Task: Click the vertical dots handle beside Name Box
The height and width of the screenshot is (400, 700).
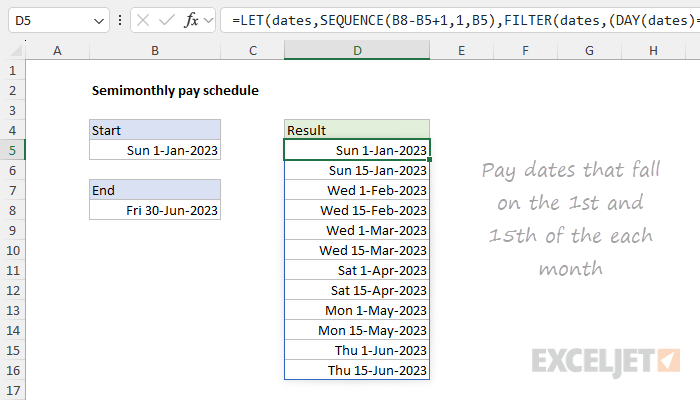Action: pyautogui.click(x=120, y=20)
